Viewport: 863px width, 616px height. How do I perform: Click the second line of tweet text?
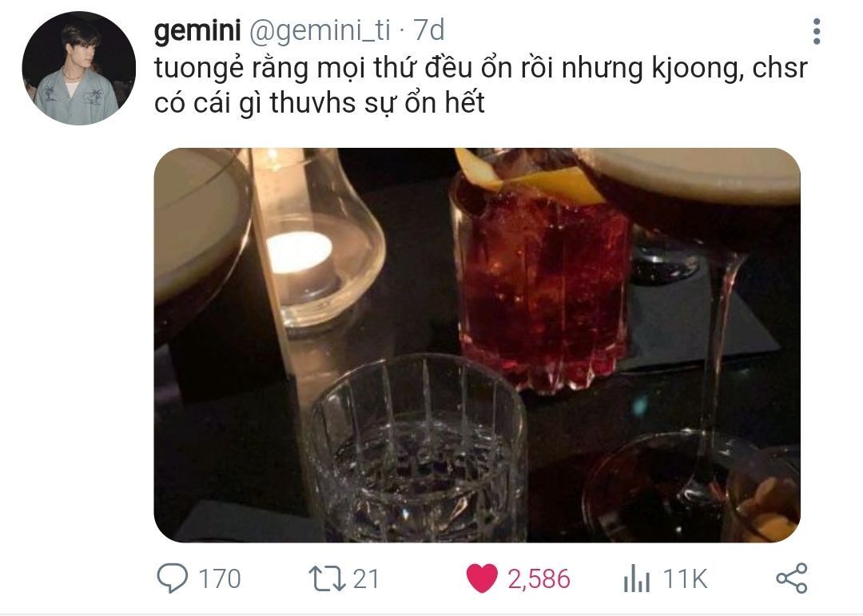319,103
